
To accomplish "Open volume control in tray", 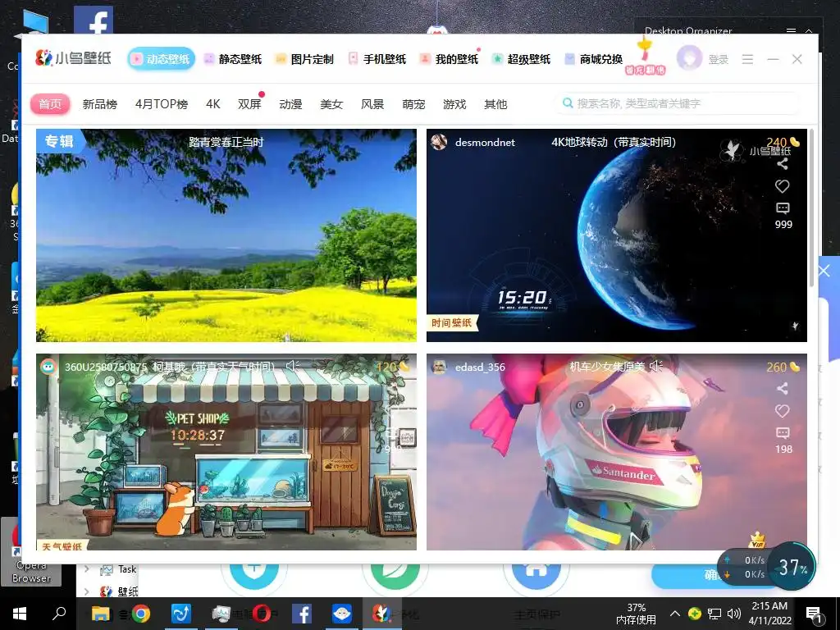I will coord(734,614).
